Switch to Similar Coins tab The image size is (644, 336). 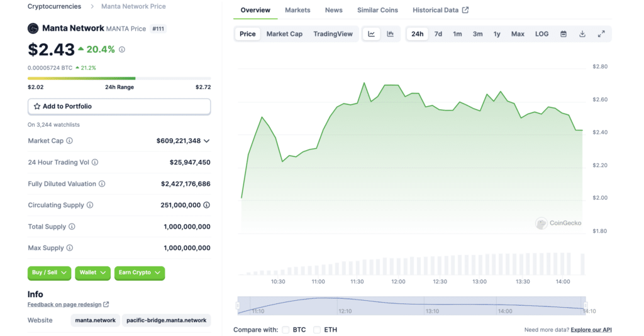[x=377, y=10]
